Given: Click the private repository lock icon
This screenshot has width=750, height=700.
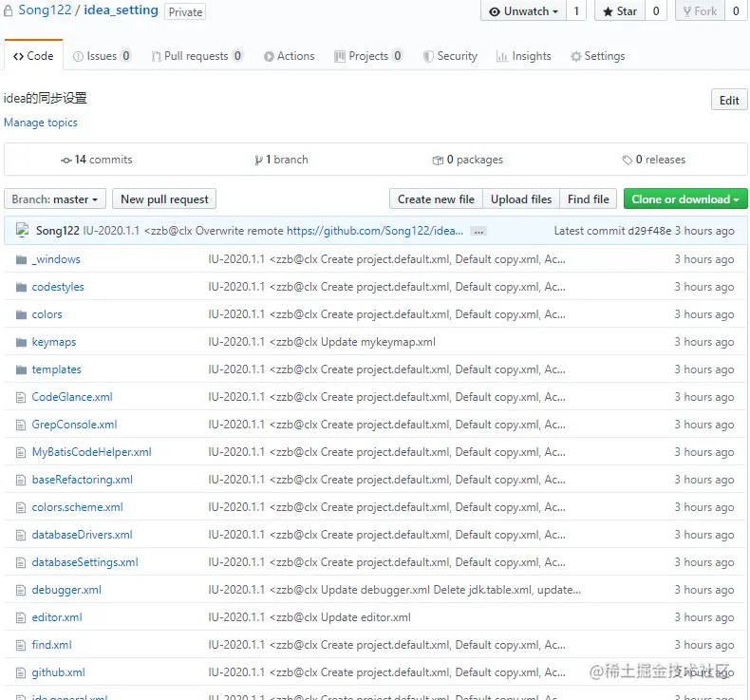Looking at the screenshot, I should click(8, 10).
